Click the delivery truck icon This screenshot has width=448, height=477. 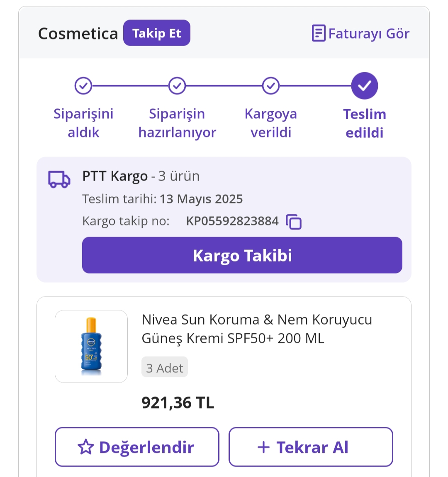(x=59, y=179)
